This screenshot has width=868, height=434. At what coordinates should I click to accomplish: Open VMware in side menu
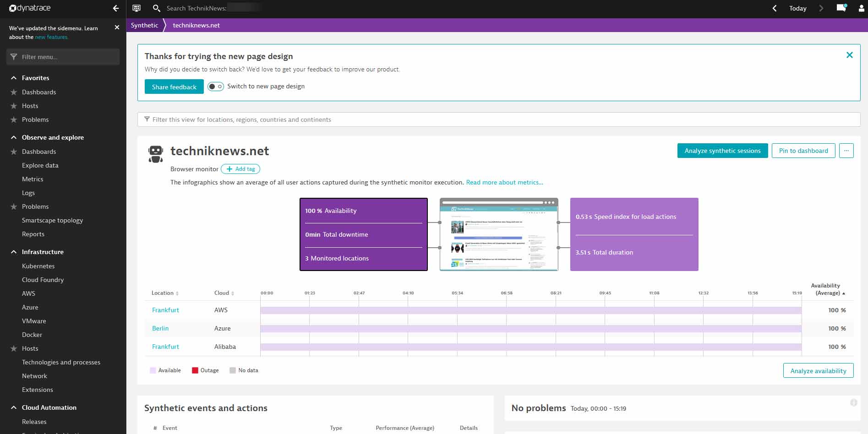click(x=34, y=321)
